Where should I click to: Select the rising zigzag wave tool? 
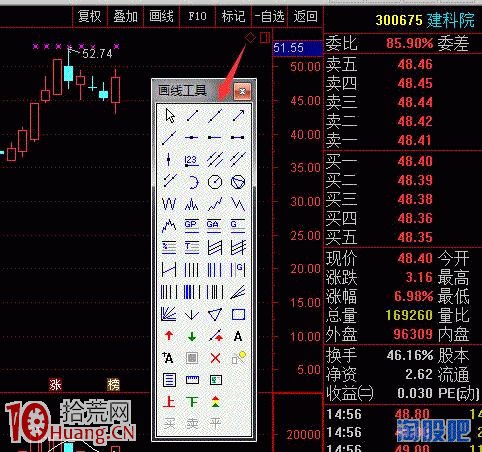tap(215, 204)
